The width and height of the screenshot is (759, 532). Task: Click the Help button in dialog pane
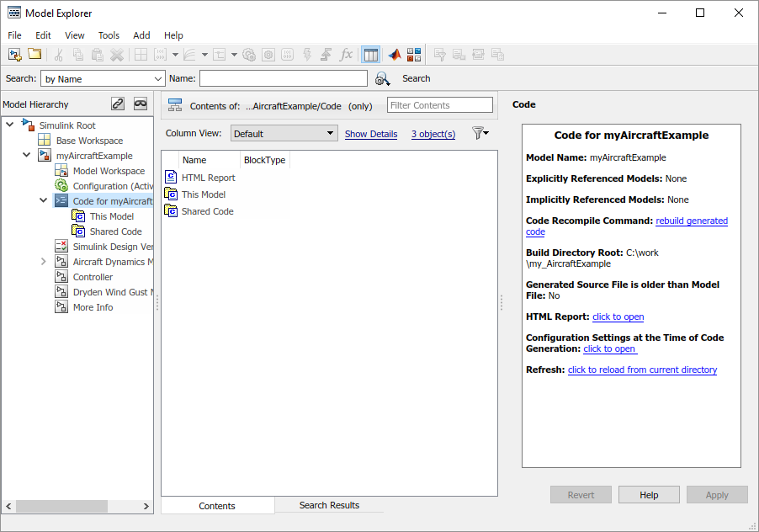pyautogui.click(x=649, y=495)
